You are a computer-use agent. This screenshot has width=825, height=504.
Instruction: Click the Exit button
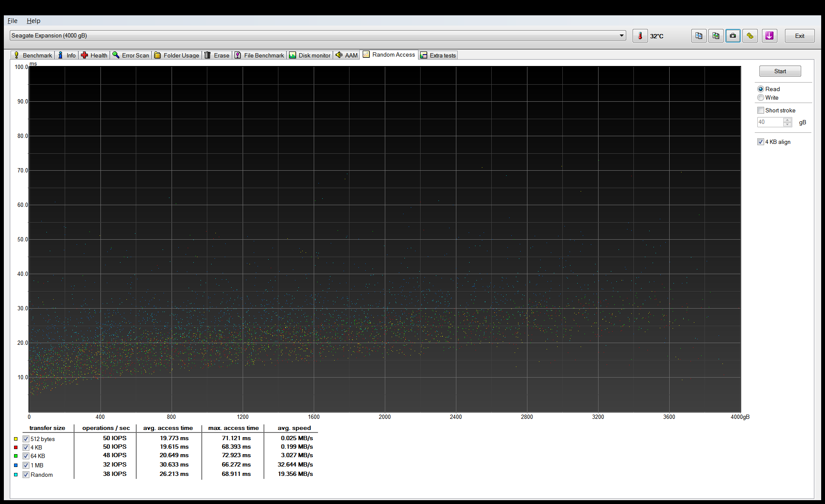pyautogui.click(x=799, y=36)
